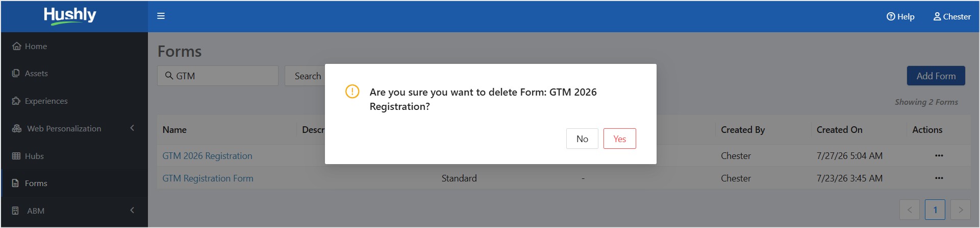980x228 pixels.
Task: Expand ABM submenu chevron
Action: point(132,210)
